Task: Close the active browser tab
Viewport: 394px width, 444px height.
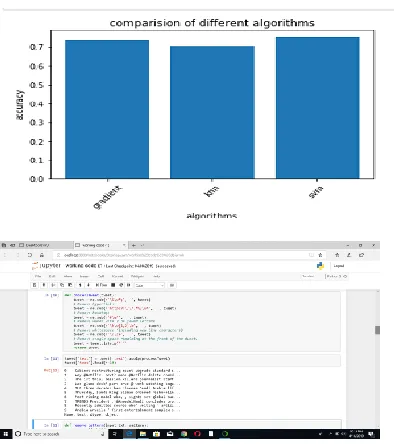Action: click(124, 245)
